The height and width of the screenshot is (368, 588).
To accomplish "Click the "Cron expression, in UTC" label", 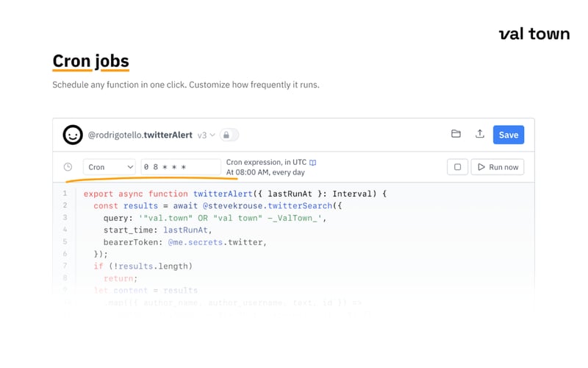I will click(x=266, y=162).
